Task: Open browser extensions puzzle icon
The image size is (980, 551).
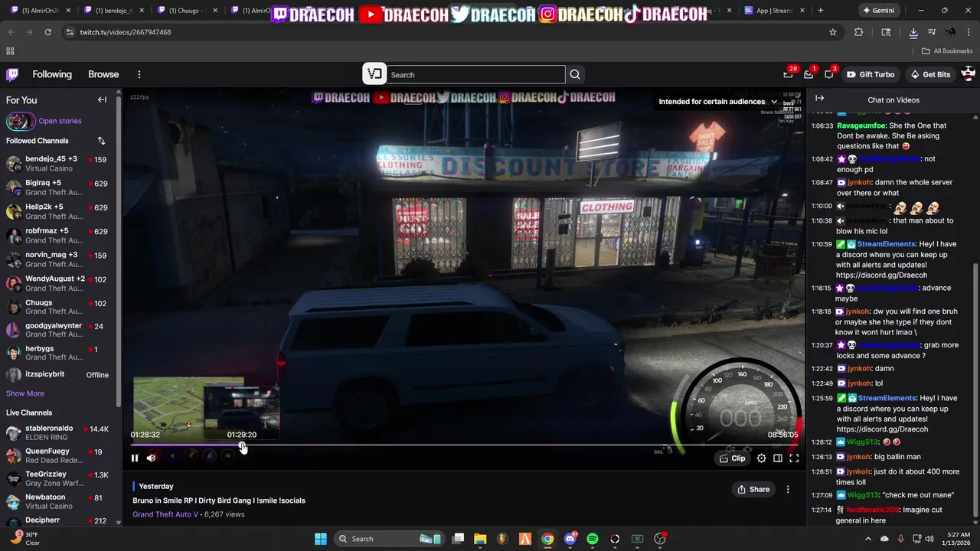Action: pos(858,32)
